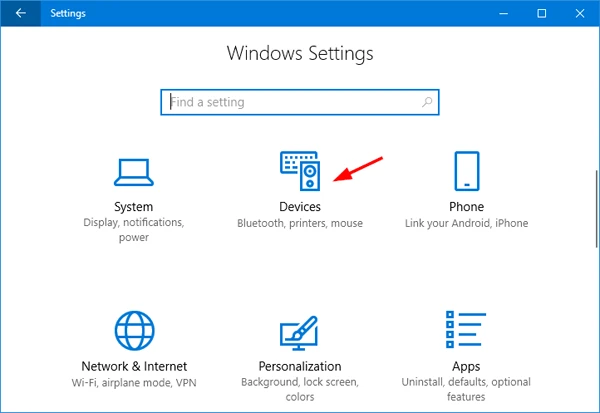The image size is (600, 413).
Task: Select the Personalization paintbrush icon
Action: coord(300,331)
